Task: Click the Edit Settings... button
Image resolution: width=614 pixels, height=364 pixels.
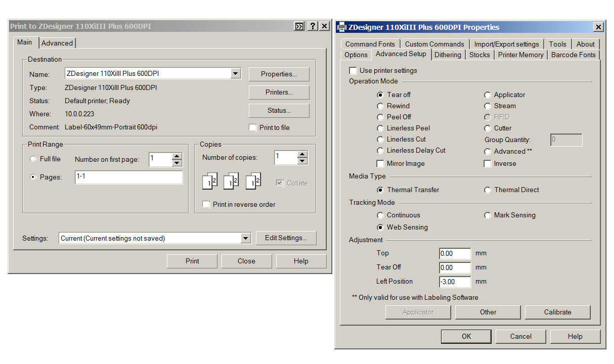Action: tap(286, 238)
